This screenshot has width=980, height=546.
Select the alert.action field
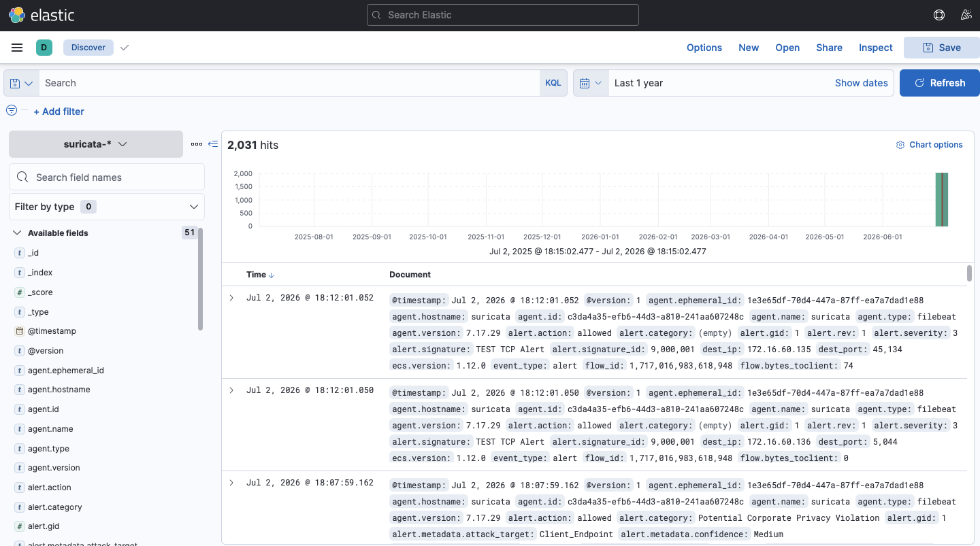point(50,488)
